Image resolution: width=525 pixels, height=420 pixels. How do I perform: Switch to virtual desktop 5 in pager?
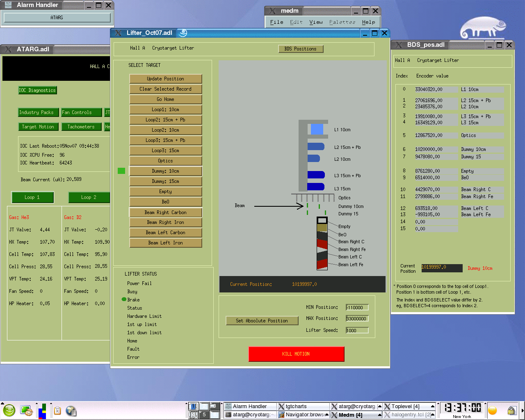[x=204, y=415]
